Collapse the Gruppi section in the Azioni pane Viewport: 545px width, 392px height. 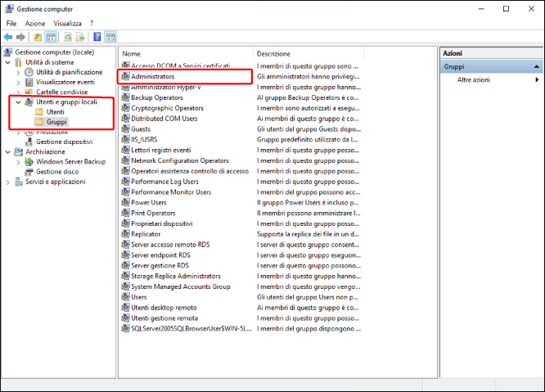click(x=536, y=66)
